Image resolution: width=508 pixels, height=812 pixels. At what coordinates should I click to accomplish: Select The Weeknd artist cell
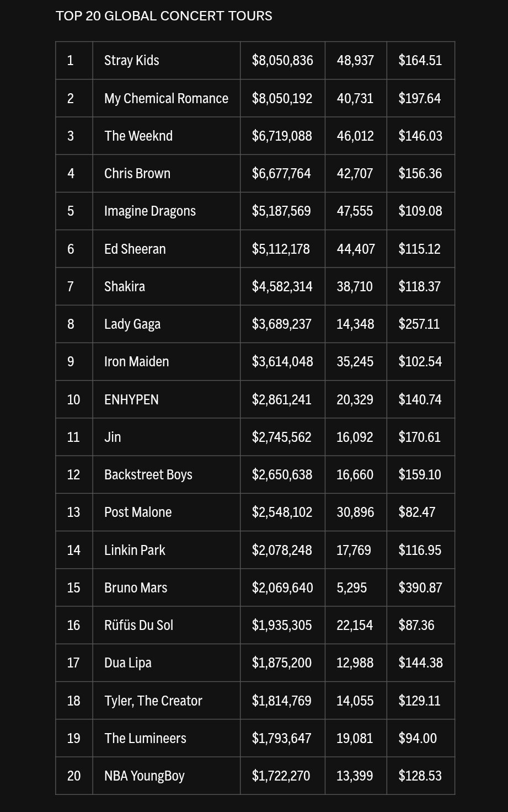tap(138, 136)
